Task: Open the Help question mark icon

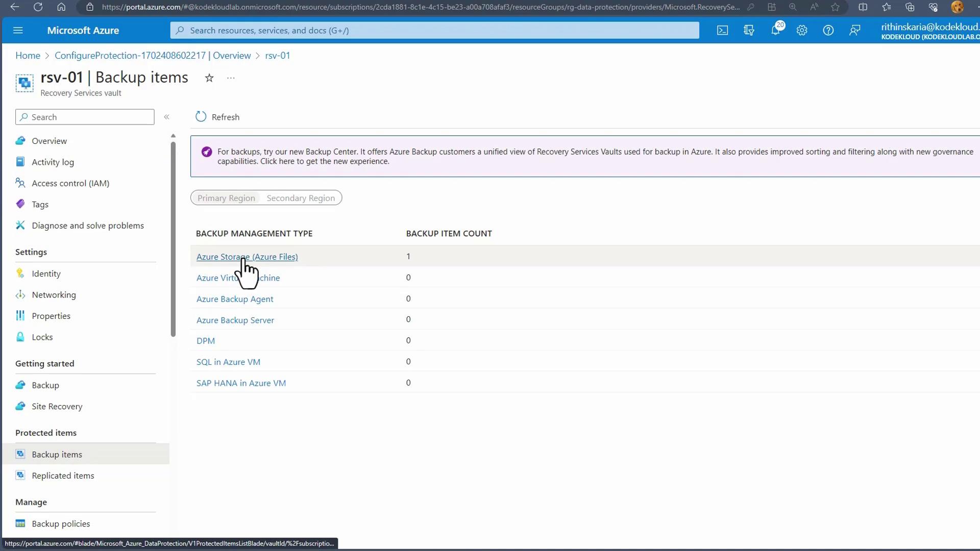Action: [x=828, y=31]
